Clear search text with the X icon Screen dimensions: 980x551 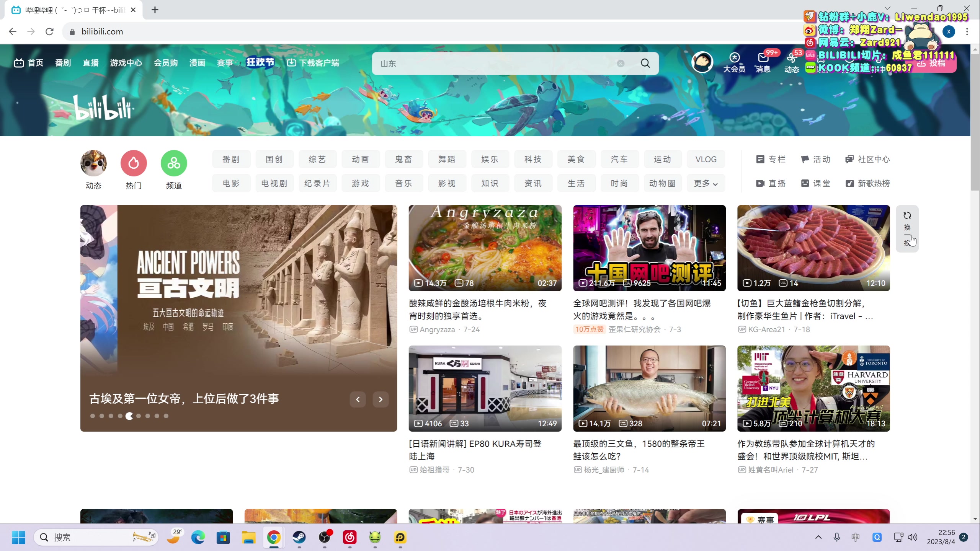621,64
